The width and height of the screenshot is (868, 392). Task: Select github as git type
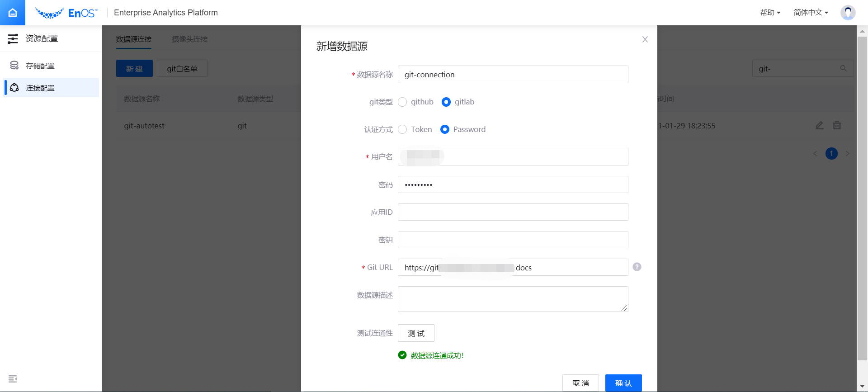tap(402, 102)
